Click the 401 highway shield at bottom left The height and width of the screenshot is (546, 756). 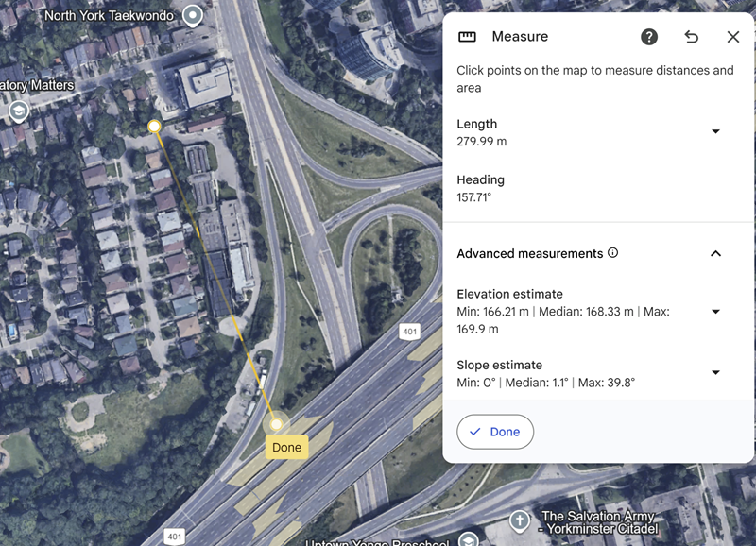174,537
